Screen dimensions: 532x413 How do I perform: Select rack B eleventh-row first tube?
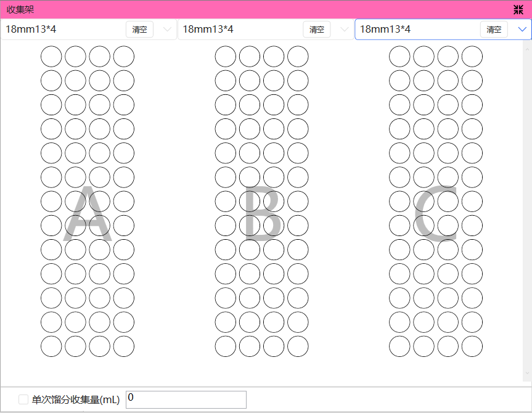tap(225, 298)
